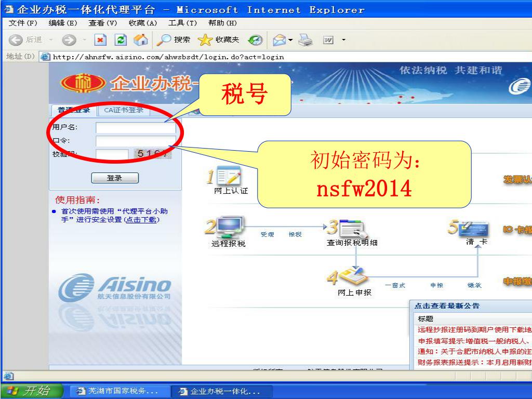Open the 工具(T) menu
The height and width of the screenshot is (399, 532).
click(x=182, y=23)
